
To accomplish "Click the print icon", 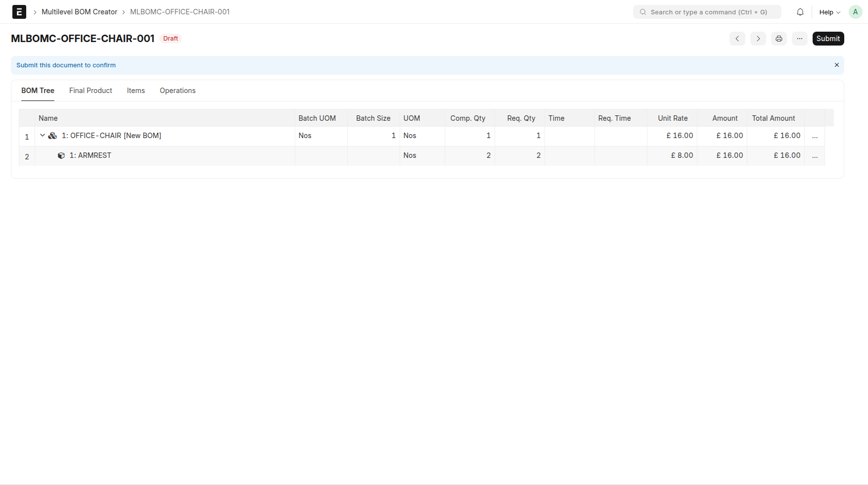I will 778,39.
